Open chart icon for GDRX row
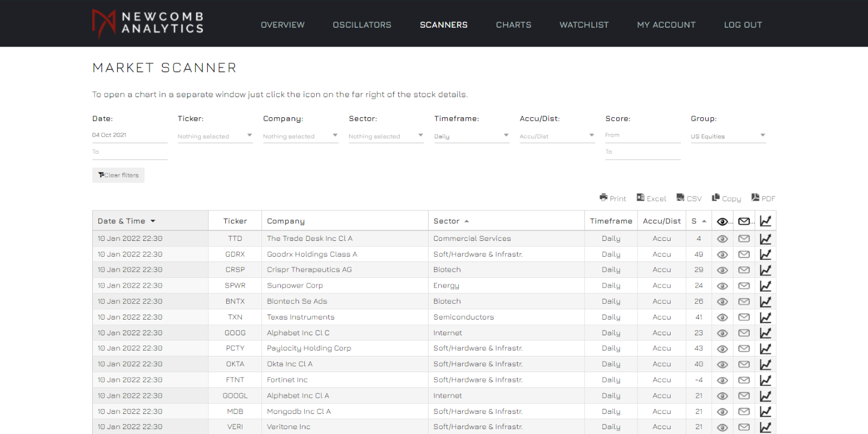The height and width of the screenshot is (434, 868). click(765, 254)
